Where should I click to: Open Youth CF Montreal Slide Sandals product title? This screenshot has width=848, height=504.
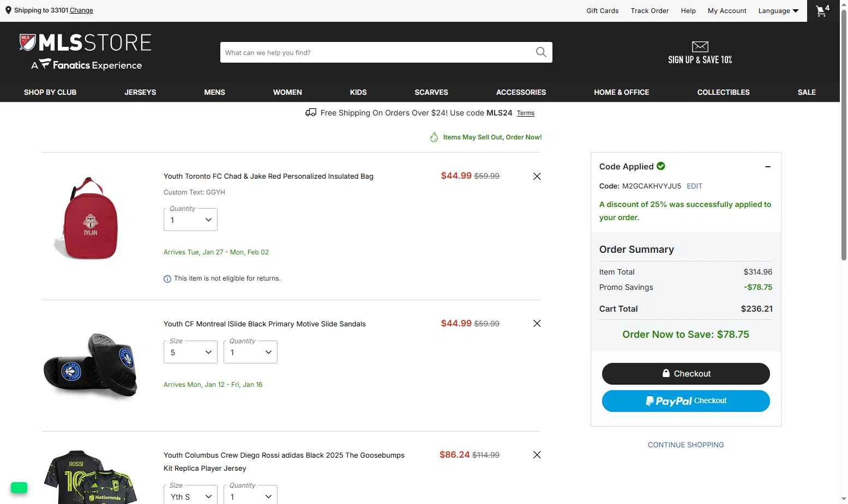(x=264, y=324)
